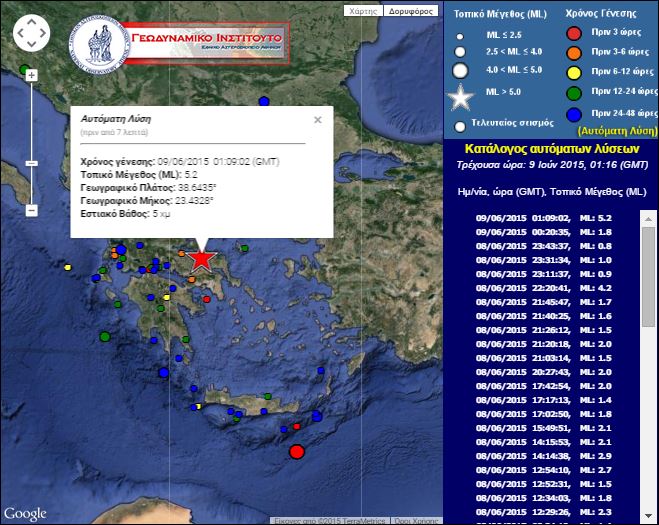The width and height of the screenshot is (659, 525).
Task: Select catalog row 21:03:14 ML 1.5
Action: pos(543,358)
